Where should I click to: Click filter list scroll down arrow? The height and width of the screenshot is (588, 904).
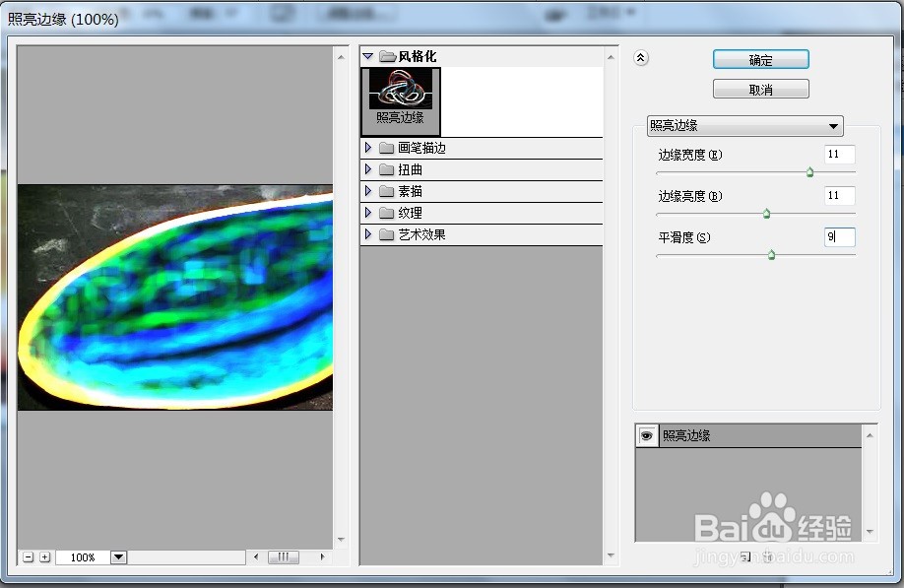coord(611,555)
